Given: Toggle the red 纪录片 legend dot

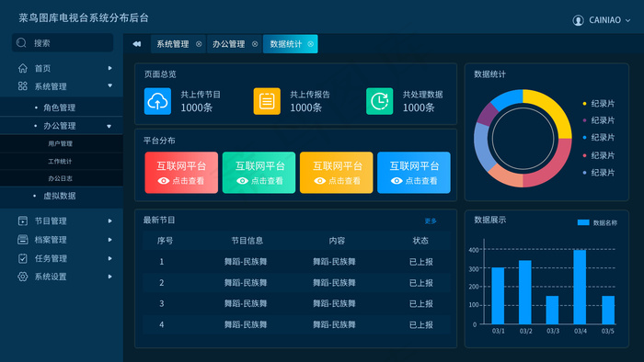Looking at the screenshot, I should [584, 155].
